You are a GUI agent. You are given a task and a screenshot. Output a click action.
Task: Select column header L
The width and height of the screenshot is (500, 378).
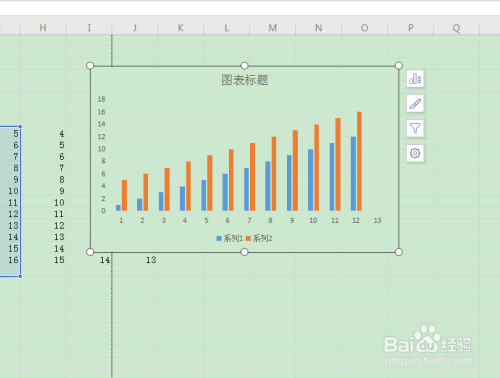click(227, 28)
